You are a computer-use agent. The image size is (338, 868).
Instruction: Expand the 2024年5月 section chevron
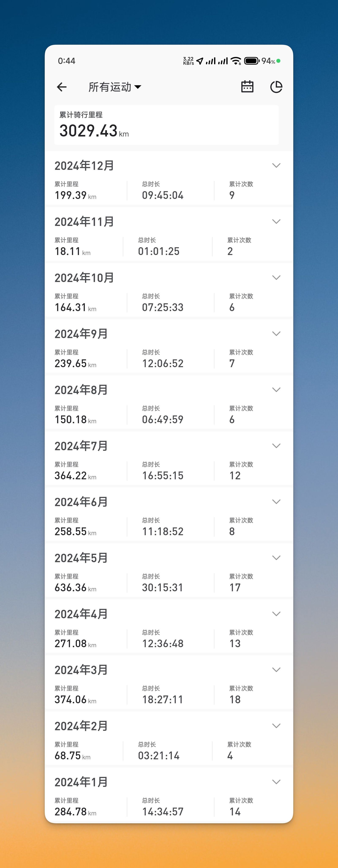276,558
